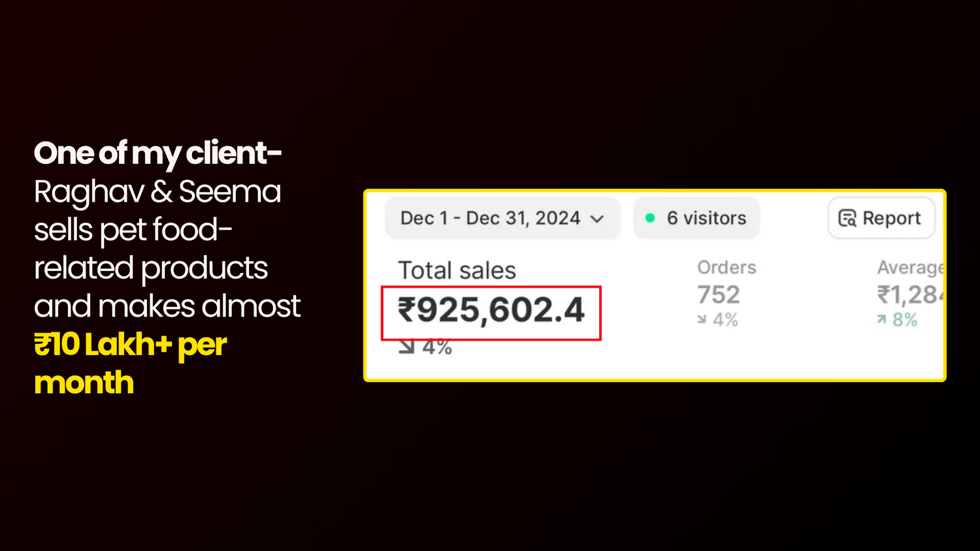980x551 pixels.
Task: Select the Total sales label
Action: pos(457,270)
